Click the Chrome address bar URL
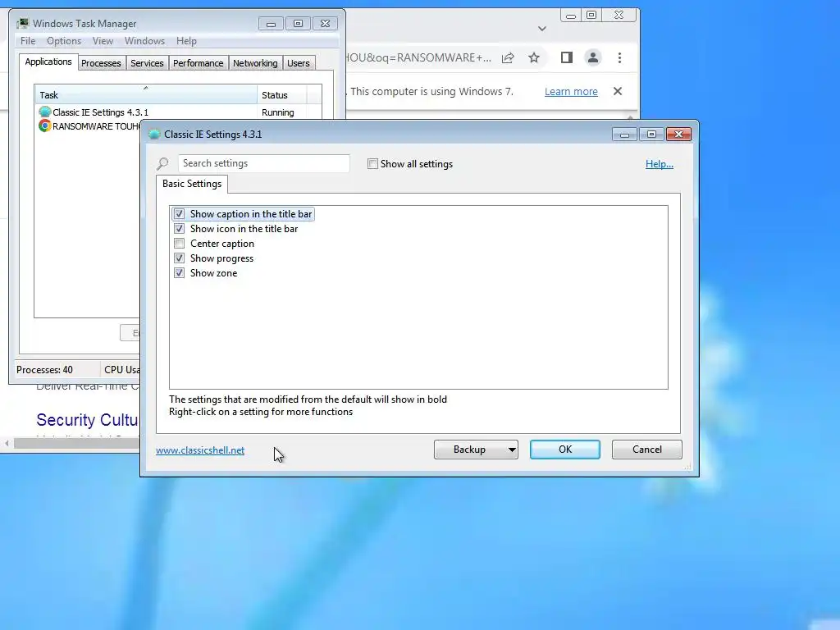 pyautogui.click(x=418, y=58)
